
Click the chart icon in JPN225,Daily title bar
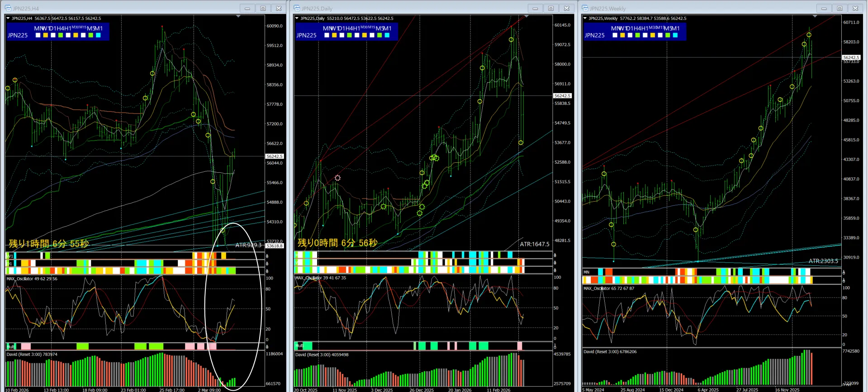coord(297,8)
